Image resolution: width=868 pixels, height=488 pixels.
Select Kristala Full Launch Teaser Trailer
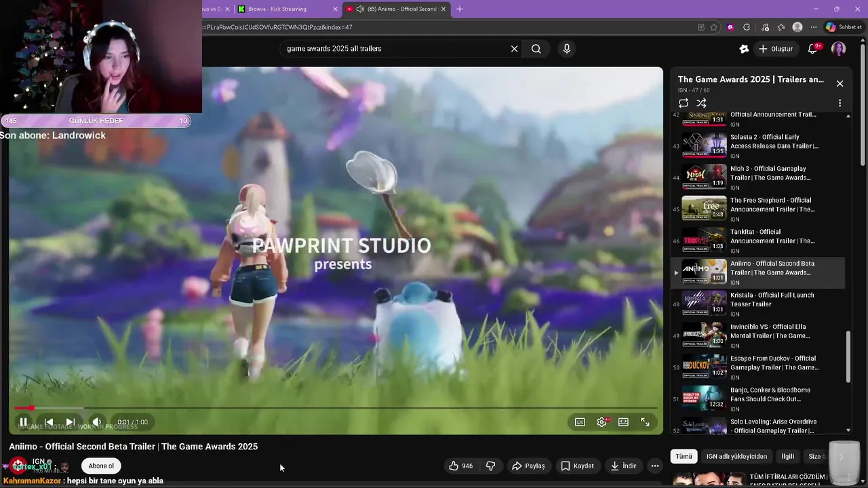tap(757, 304)
